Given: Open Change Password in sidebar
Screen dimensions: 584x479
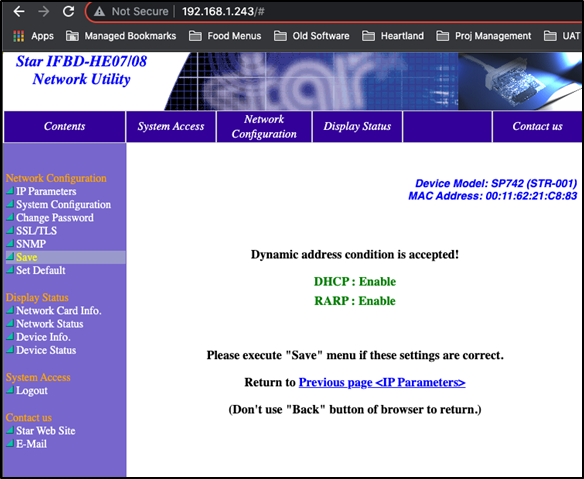Looking at the screenshot, I should (x=55, y=218).
